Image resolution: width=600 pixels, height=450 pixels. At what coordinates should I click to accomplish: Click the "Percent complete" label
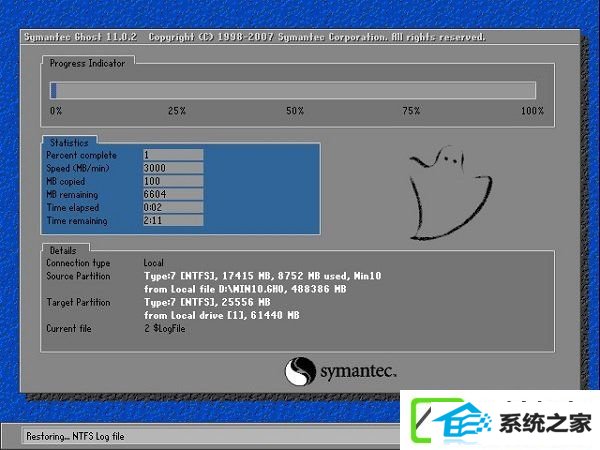pyautogui.click(x=82, y=155)
